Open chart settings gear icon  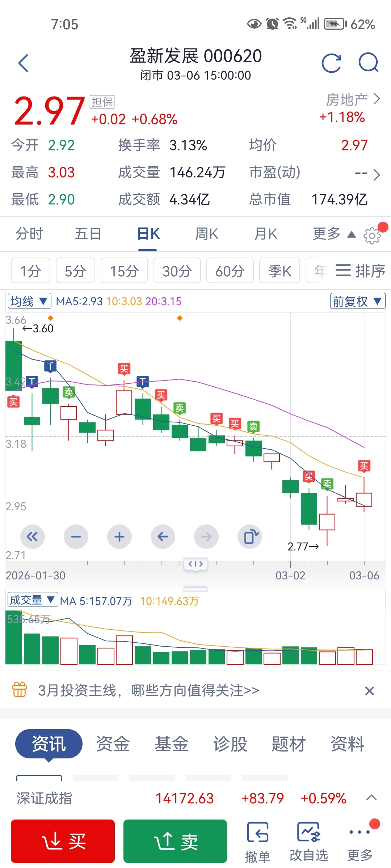pyautogui.click(x=372, y=236)
